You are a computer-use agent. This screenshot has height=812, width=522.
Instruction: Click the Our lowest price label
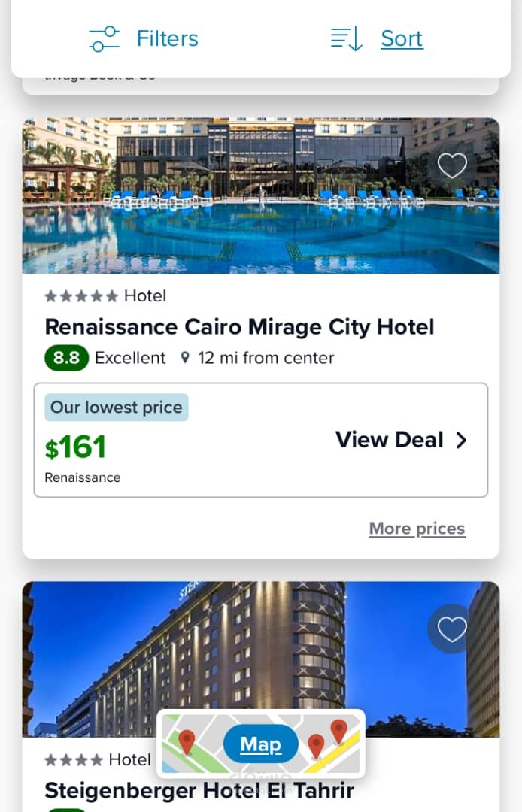click(116, 408)
